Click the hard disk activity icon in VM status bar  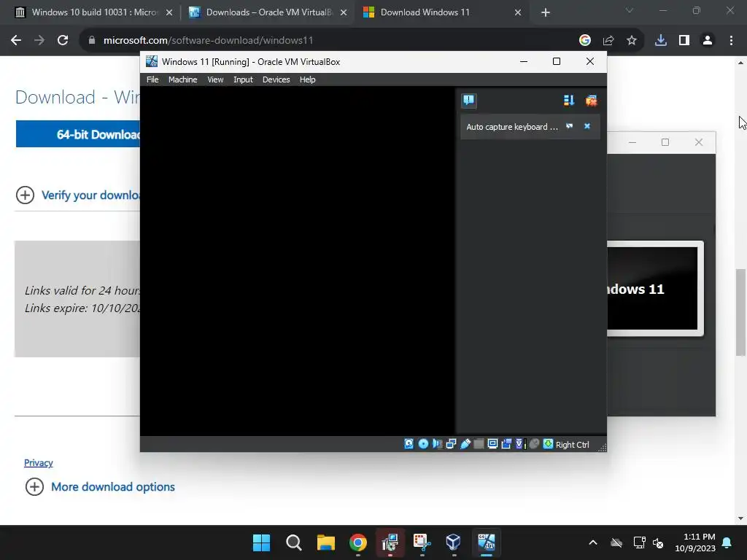(409, 444)
